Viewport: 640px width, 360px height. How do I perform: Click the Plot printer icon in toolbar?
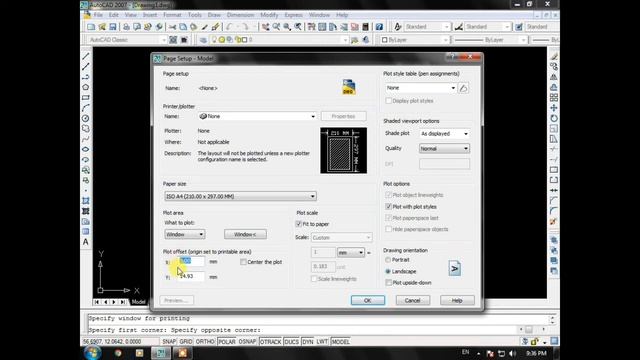click(127, 27)
